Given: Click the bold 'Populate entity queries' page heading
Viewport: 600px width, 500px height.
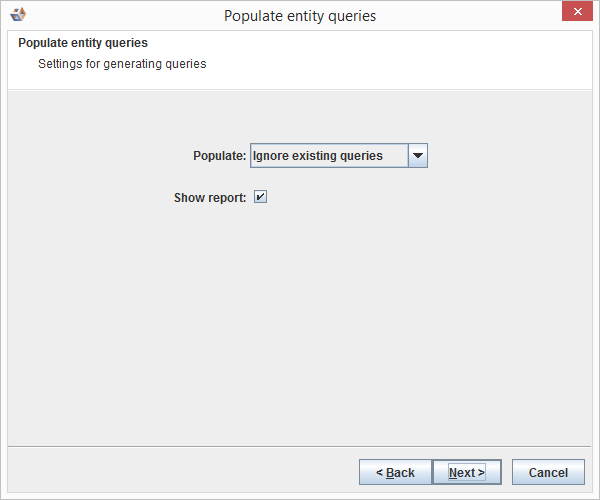Looking at the screenshot, I should (83, 44).
